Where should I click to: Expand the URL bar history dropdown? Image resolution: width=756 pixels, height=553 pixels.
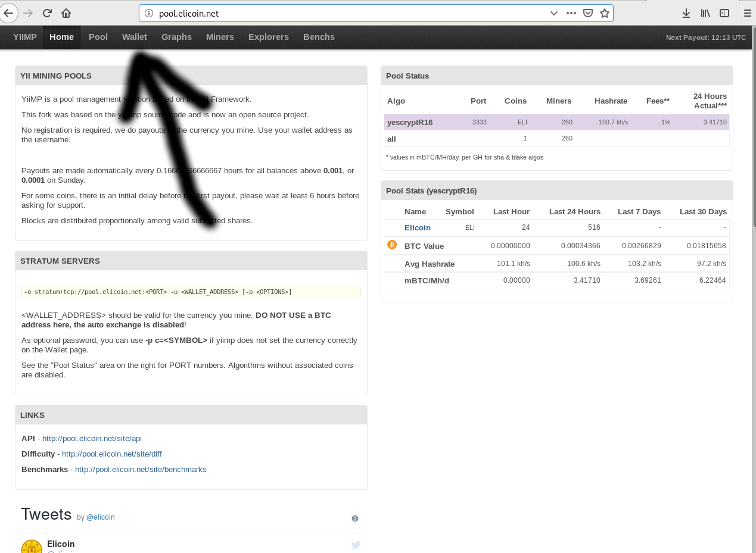point(553,13)
